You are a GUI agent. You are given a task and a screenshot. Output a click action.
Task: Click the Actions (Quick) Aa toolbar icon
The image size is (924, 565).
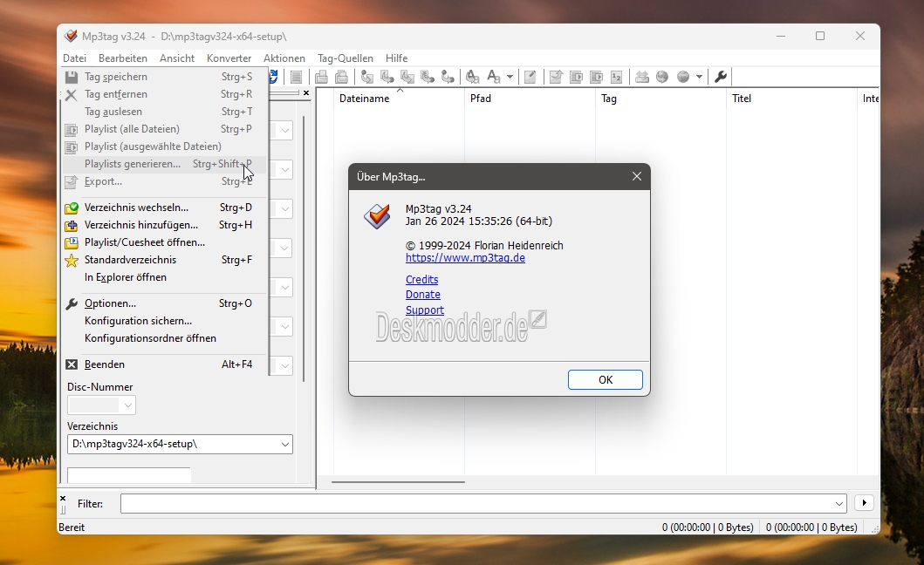493,77
